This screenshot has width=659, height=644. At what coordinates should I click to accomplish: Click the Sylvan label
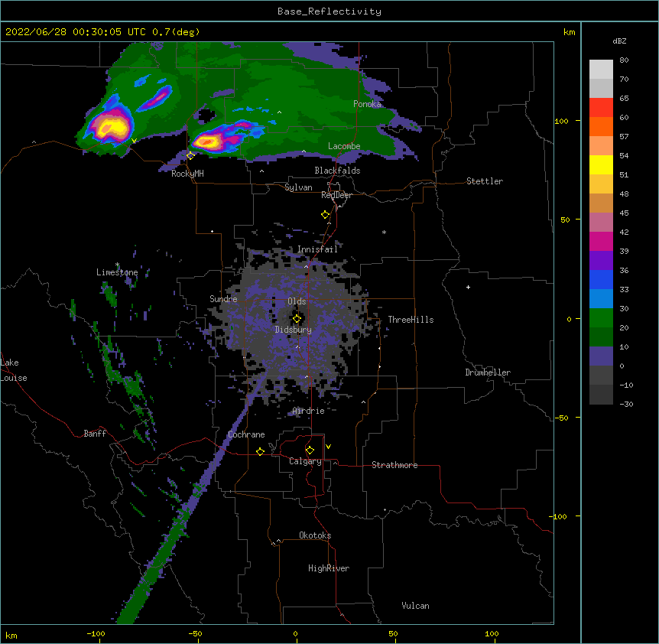coord(298,187)
